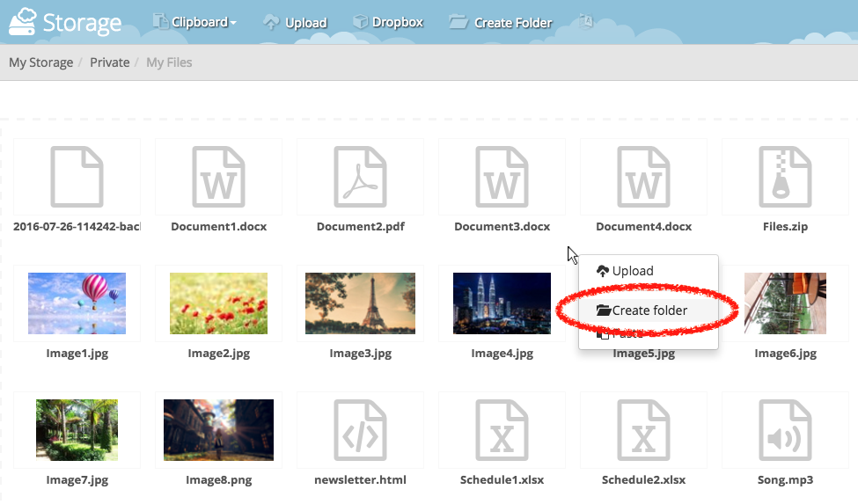Open Dropbox from the top toolbar
The image size is (858, 504).
pyautogui.click(x=388, y=22)
